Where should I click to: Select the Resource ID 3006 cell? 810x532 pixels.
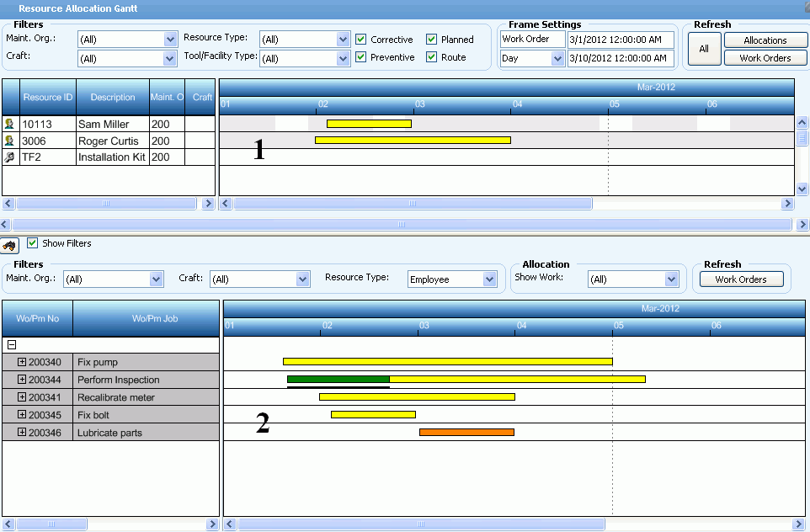(x=47, y=141)
